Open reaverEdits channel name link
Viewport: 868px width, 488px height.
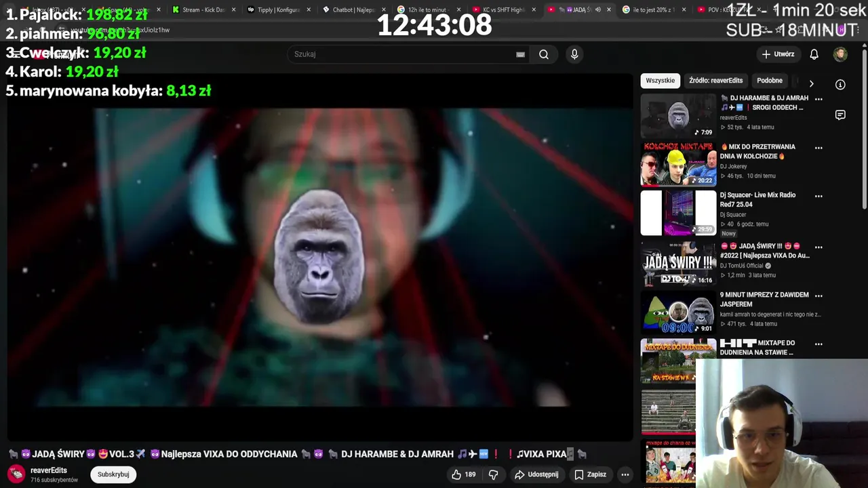(x=49, y=470)
